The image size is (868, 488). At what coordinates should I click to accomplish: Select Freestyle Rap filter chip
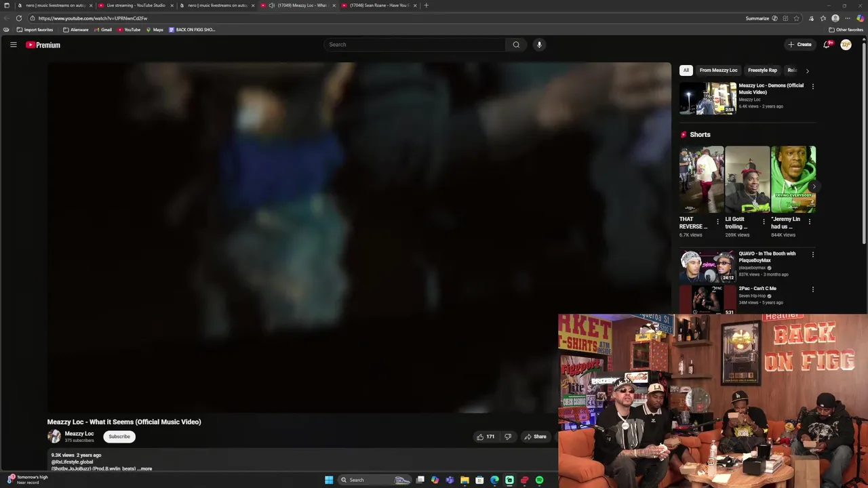[762, 70]
